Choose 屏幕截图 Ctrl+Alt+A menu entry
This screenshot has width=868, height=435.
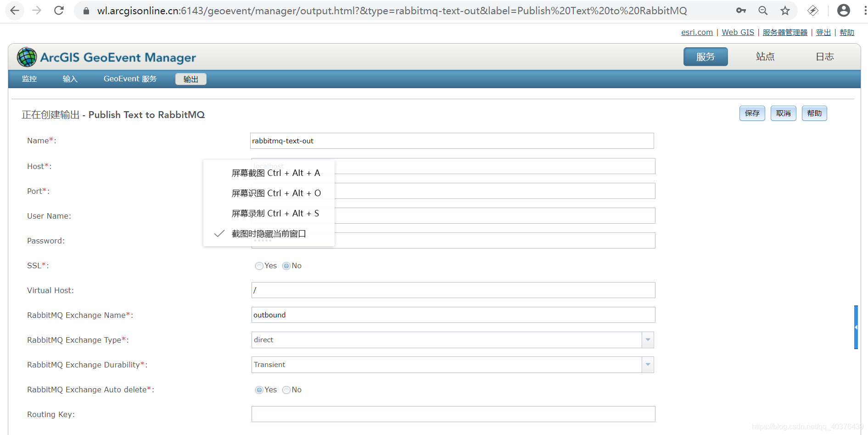click(x=269, y=173)
